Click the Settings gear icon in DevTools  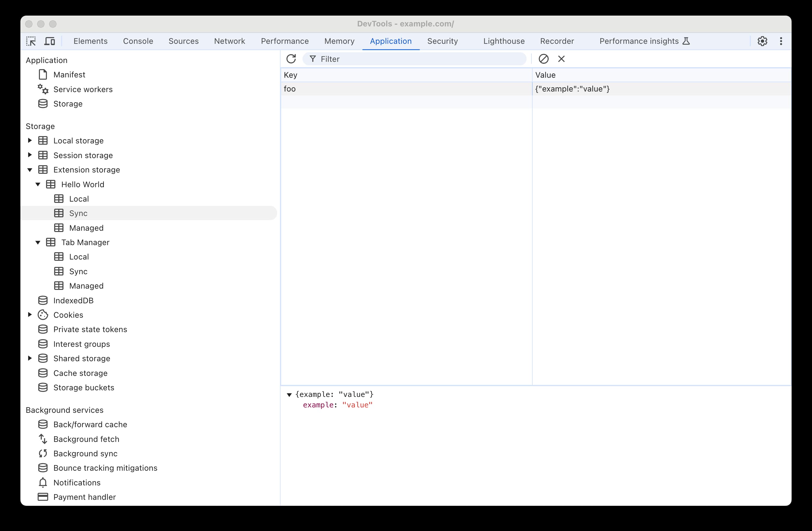[763, 41]
